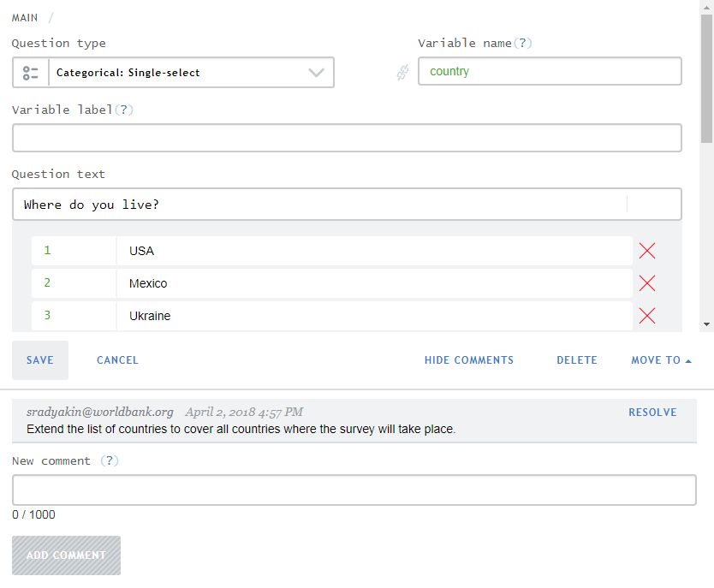Resolve the sradyakin comment
714x588 pixels.
click(652, 413)
